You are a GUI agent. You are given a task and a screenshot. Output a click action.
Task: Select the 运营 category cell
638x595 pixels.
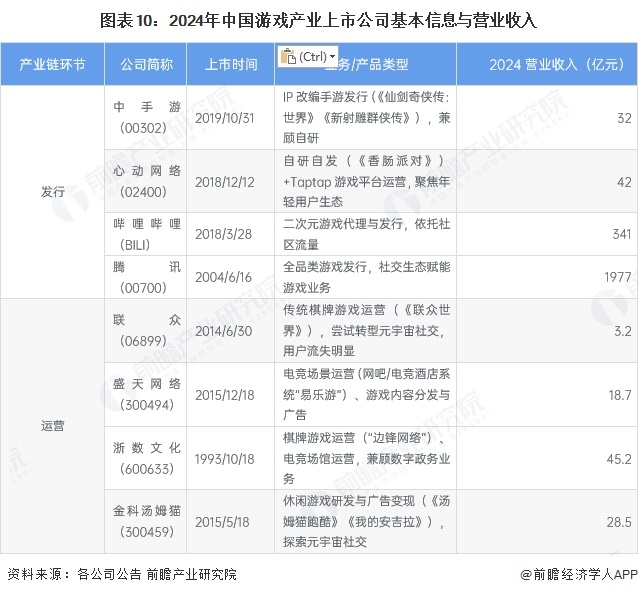(x=52, y=425)
